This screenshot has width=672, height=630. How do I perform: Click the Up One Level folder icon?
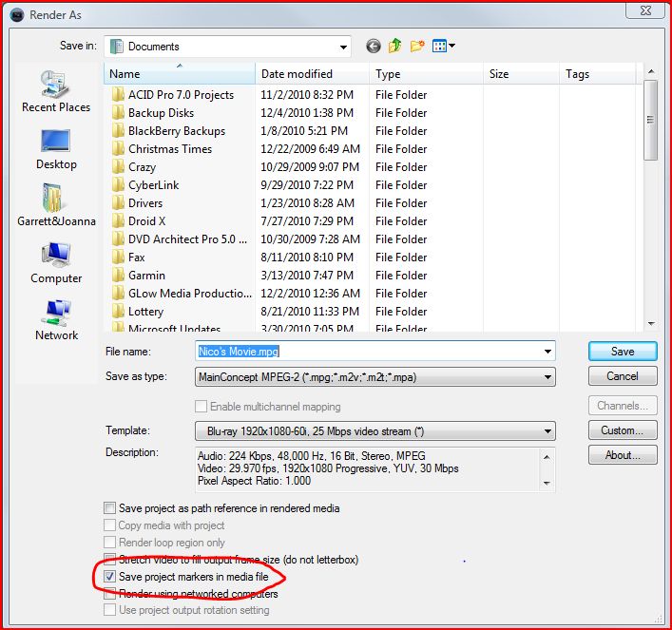[395, 46]
